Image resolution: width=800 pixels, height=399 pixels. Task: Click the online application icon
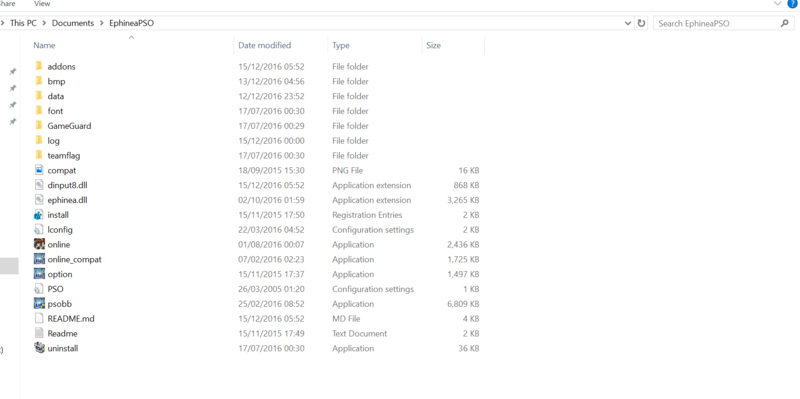39,244
